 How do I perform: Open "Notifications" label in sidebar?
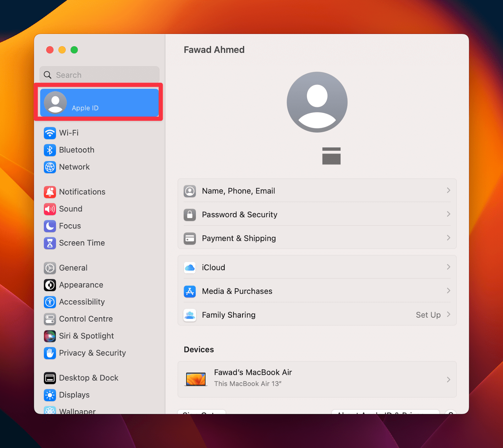click(x=82, y=192)
